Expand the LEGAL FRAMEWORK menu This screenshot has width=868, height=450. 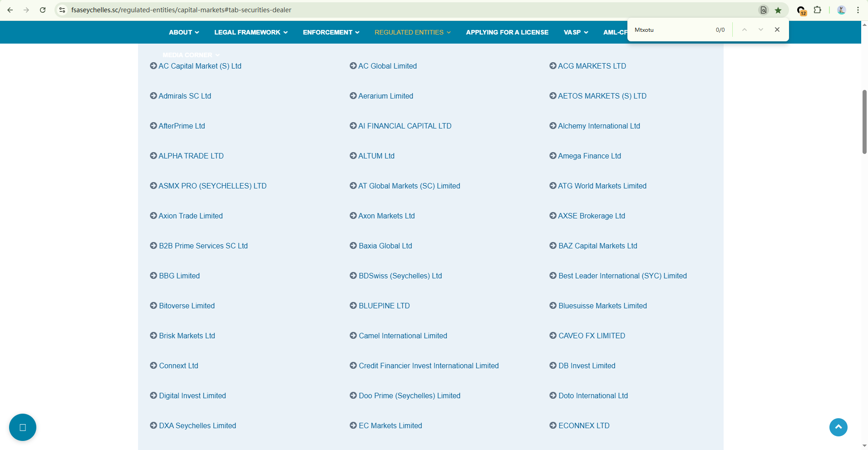coord(251,32)
